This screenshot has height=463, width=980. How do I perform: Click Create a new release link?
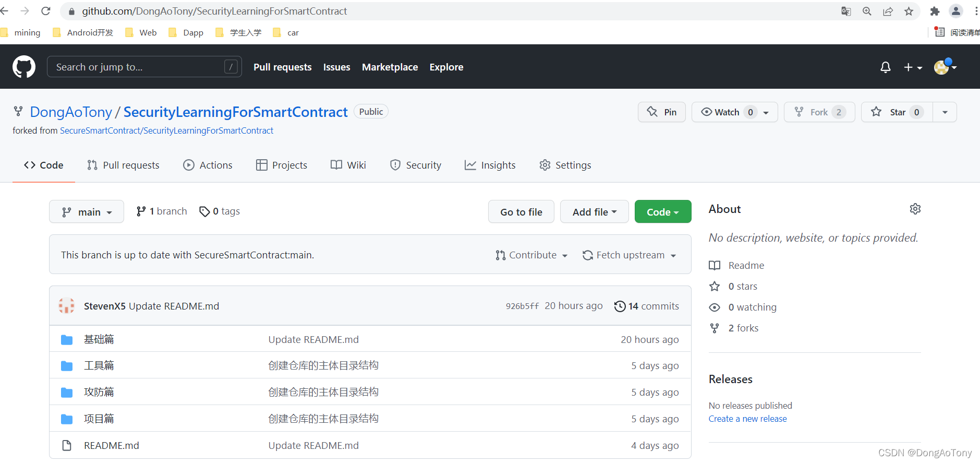pos(747,419)
